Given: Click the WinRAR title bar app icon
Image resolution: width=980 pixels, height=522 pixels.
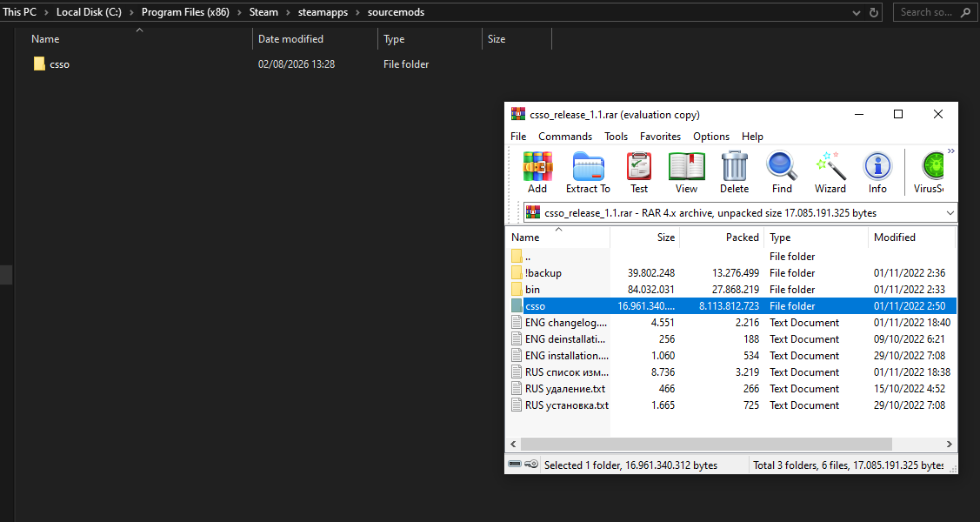Looking at the screenshot, I should point(518,114).
